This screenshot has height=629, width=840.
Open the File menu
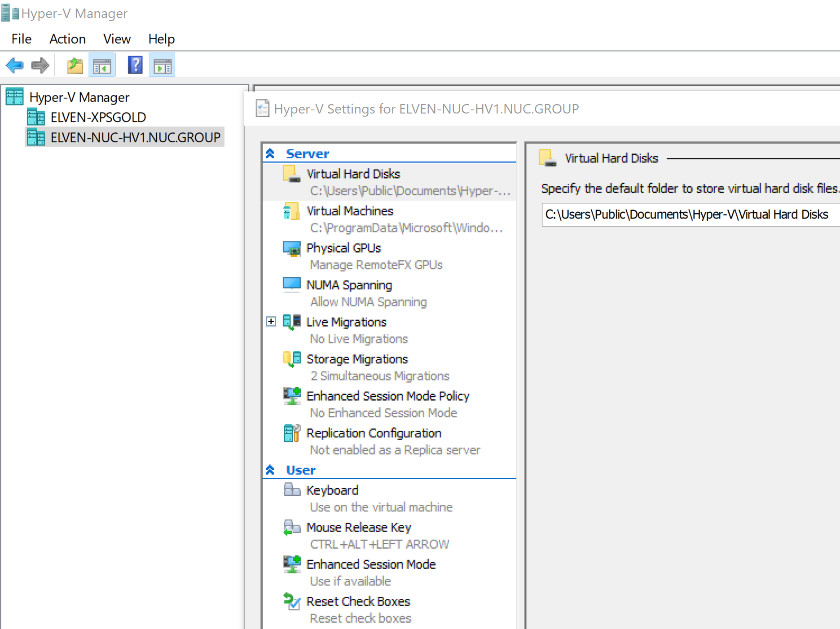click(x=22, y=39)
